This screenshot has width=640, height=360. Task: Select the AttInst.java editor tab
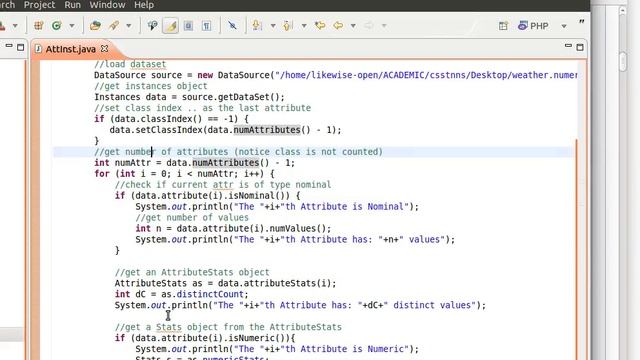[x=70, y=49]
